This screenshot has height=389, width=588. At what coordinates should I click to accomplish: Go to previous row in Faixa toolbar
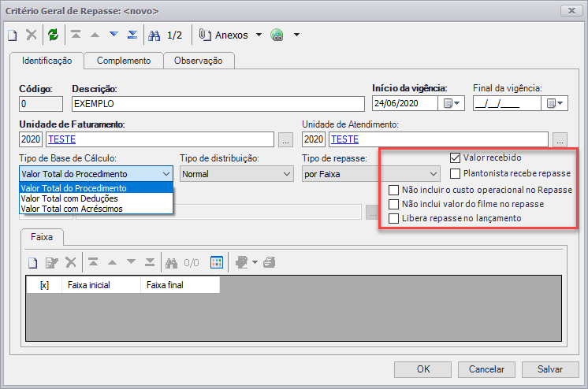[x=112, y=262]
